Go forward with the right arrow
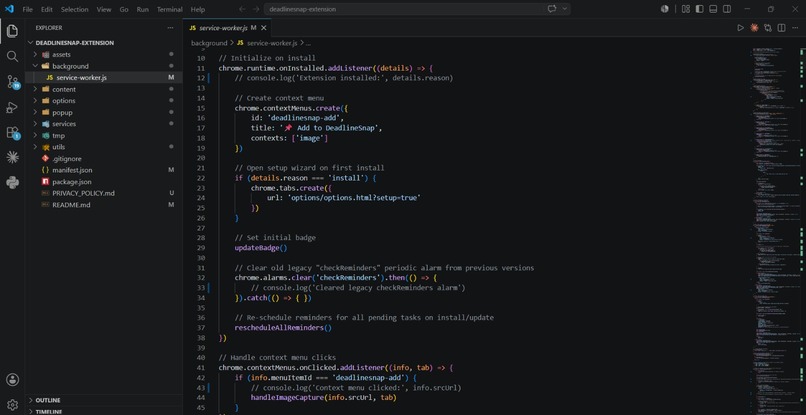The image size is (806, 415). click(x=255, y=9)
